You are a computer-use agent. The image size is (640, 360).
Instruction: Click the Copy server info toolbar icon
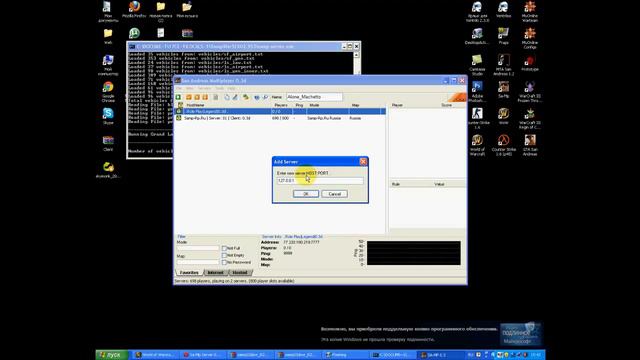pyautogui.click(x=227, y=97)
